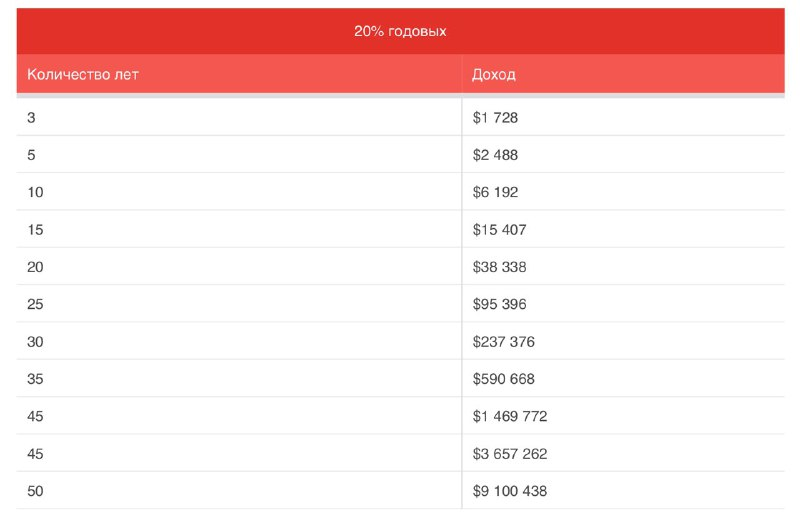800x524 pixels.
Task: Click the '20% годовых' table title
Action: click(400, 32)
